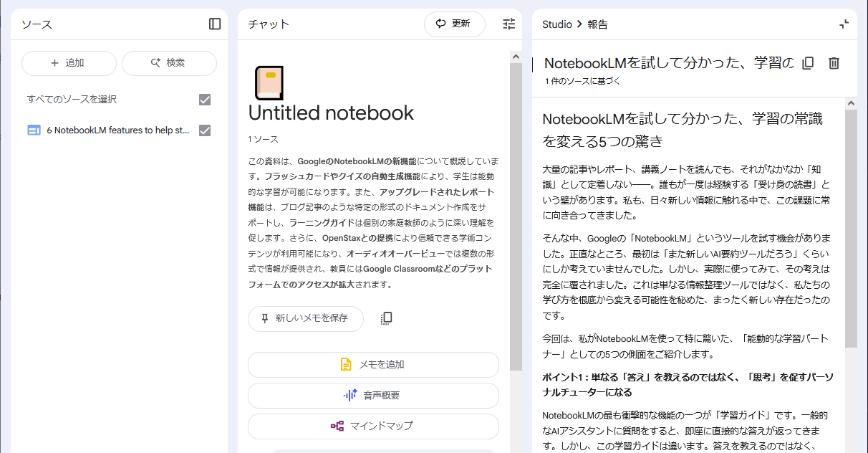Click the chat scrollbar up arrow
The image size is (868, 453).
pyautogui.click(x=516, y=56)
